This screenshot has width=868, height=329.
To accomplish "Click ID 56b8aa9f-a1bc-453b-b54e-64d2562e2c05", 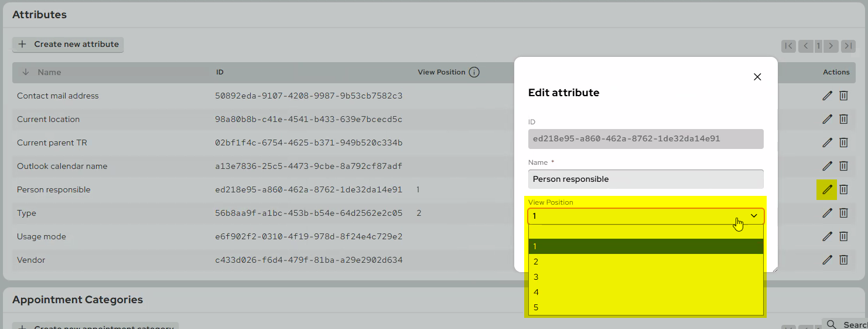I will [x=309, y=213].
